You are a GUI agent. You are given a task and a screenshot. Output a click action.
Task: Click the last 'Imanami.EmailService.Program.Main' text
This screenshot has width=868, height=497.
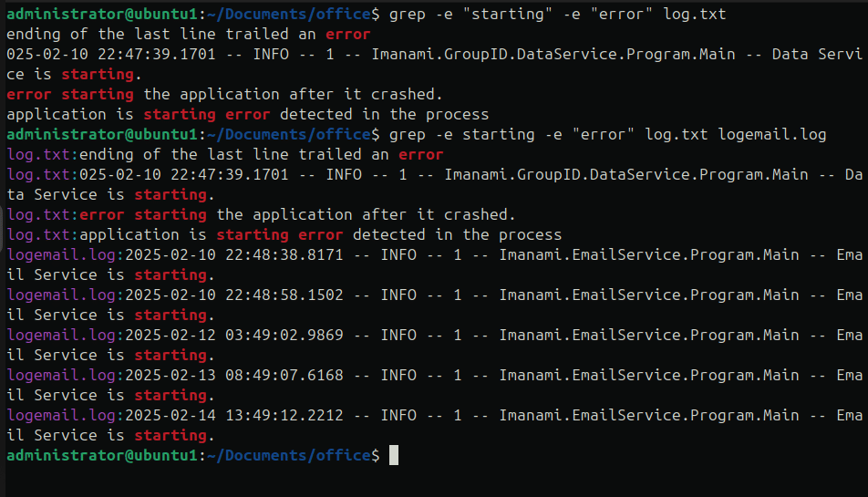tap(649, 416)
